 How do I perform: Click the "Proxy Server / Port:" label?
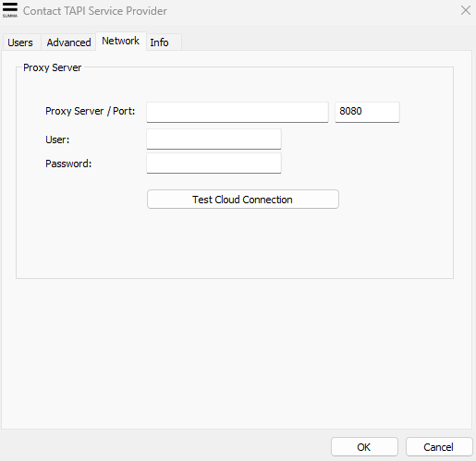point(90,111)
